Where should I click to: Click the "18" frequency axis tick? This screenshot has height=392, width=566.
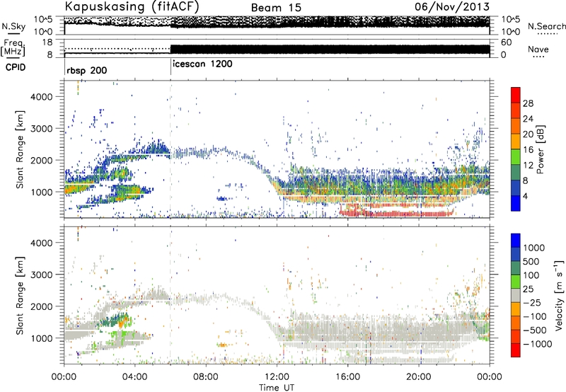[x=47, y=42]
